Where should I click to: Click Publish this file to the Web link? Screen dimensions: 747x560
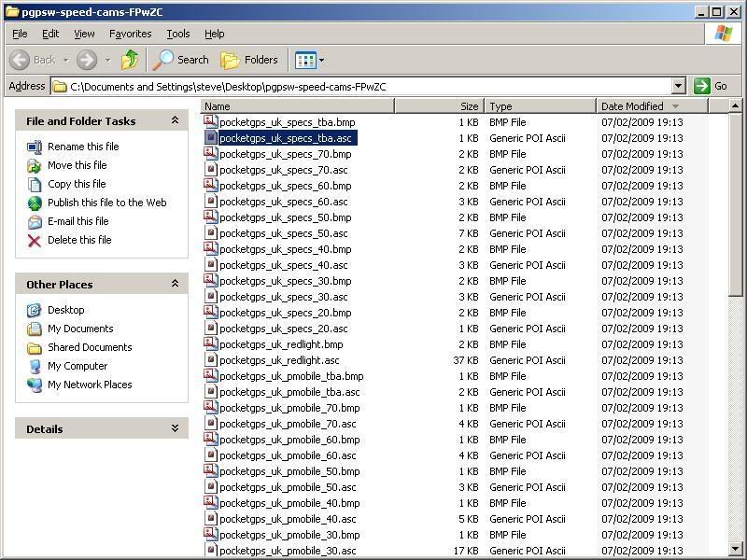click(107, 203)
